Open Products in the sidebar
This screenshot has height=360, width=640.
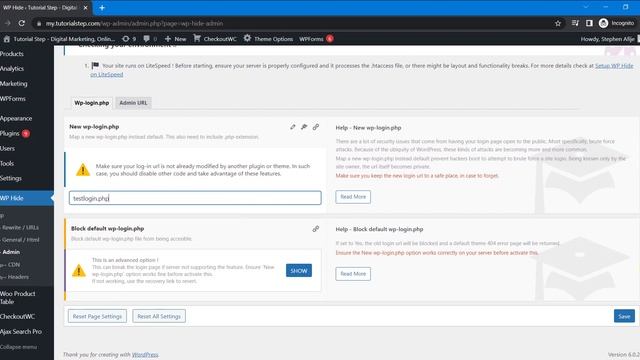click(12, 54)
